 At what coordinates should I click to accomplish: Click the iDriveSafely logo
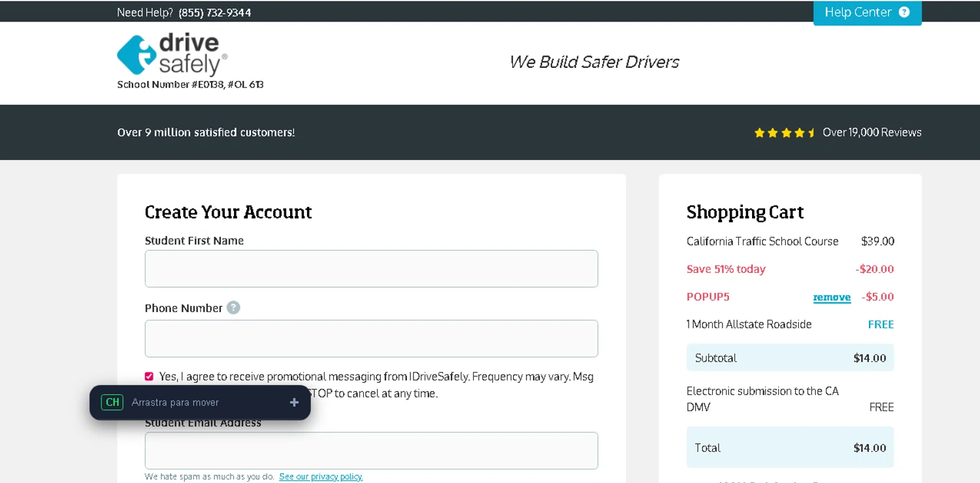(x=172, y=55)
